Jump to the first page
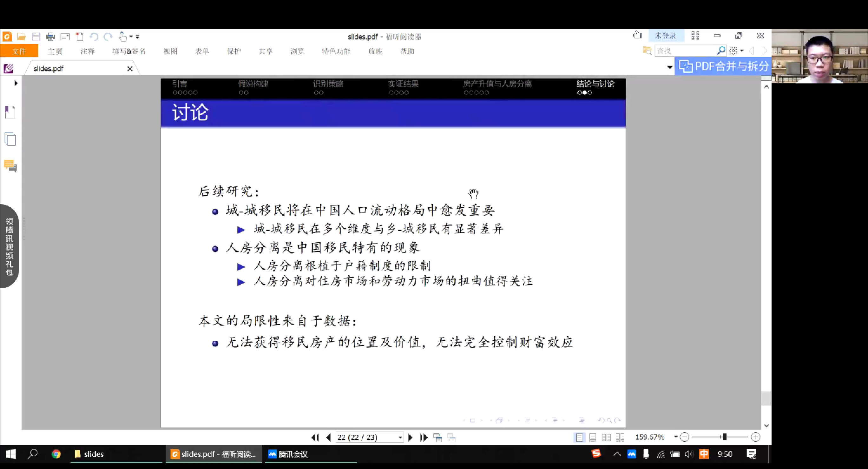 tap(315, 437)
